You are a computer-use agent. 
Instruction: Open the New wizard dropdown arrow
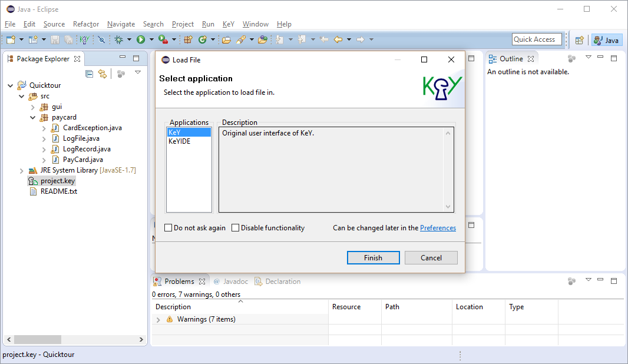click(x=21, y=39)
